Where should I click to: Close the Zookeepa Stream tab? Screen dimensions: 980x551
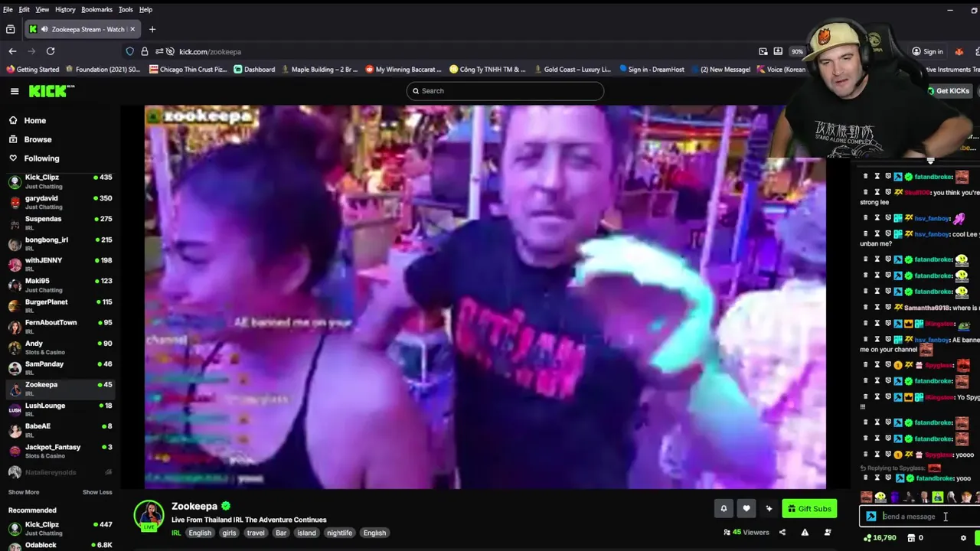coord(132,29)
